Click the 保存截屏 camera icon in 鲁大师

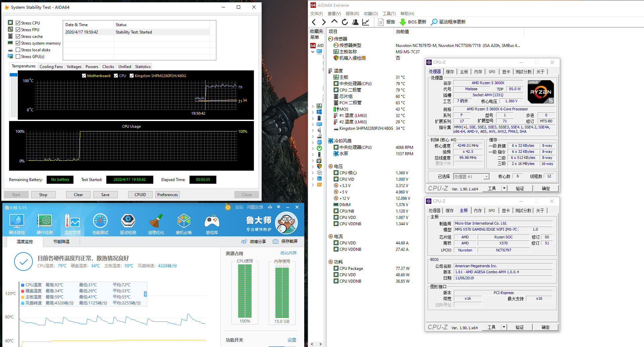pos(276,241)
